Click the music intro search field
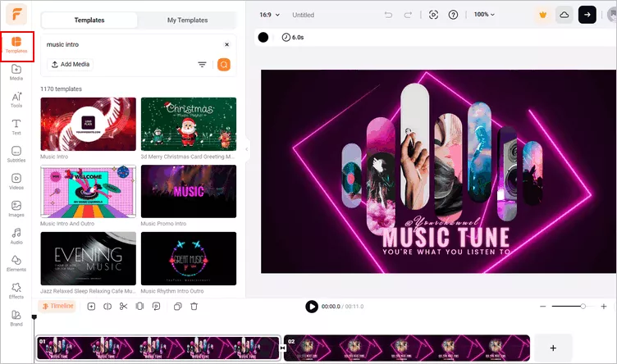The image size is (617, 364). (x=132, y=44)
